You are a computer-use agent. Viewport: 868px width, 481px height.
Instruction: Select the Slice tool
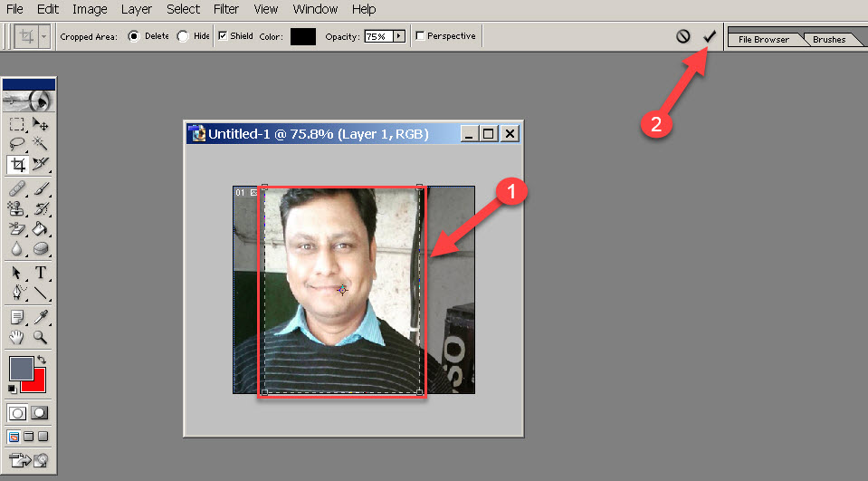tap(40, 164)
